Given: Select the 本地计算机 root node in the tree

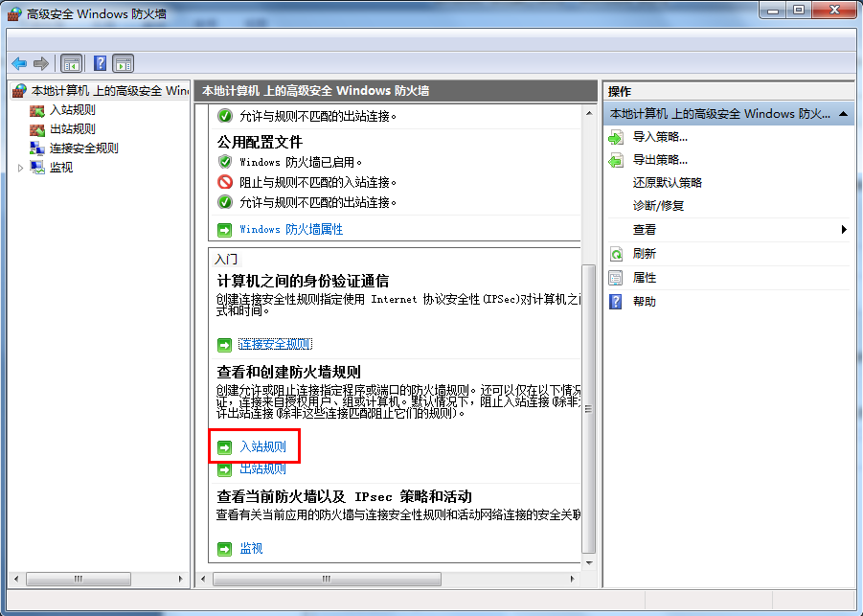Looking at the screenshot, I should click(102, 90).
